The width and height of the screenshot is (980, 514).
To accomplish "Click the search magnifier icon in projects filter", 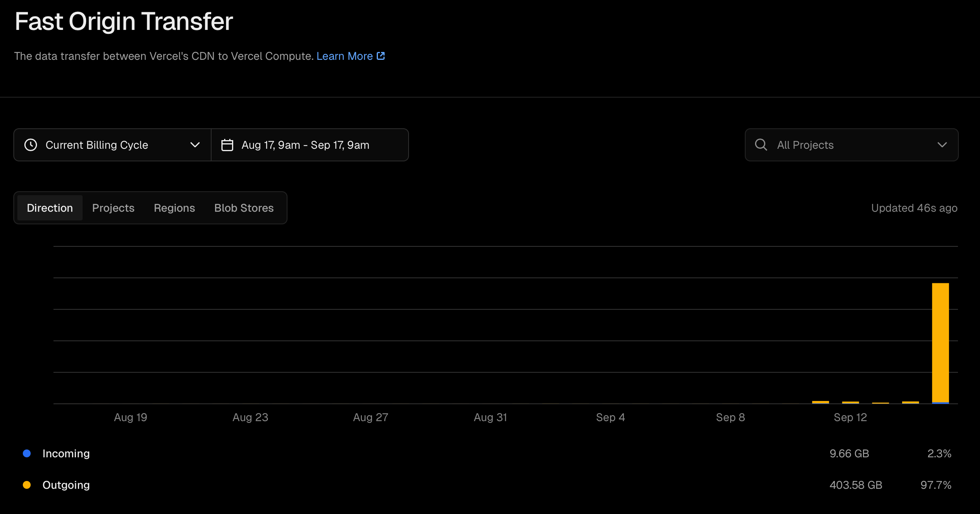I will click(761, 145).
